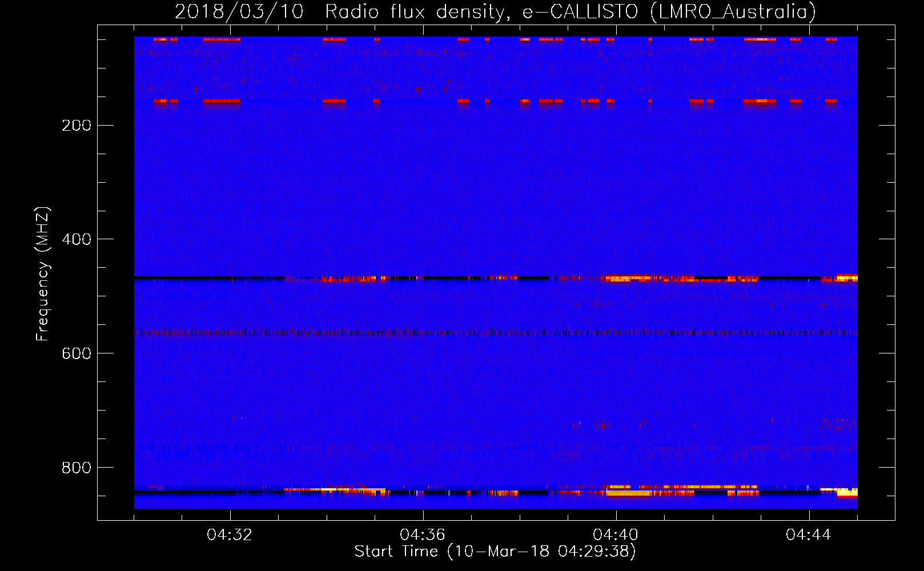
Task: Select the 800 frequency axis label
Action: (x=77, y=468)
